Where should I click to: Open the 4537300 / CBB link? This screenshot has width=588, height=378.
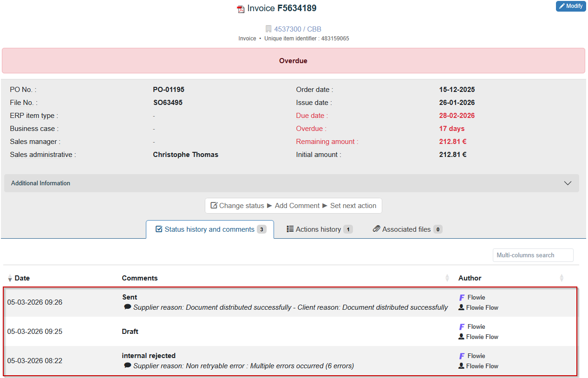tap(297, 29)
